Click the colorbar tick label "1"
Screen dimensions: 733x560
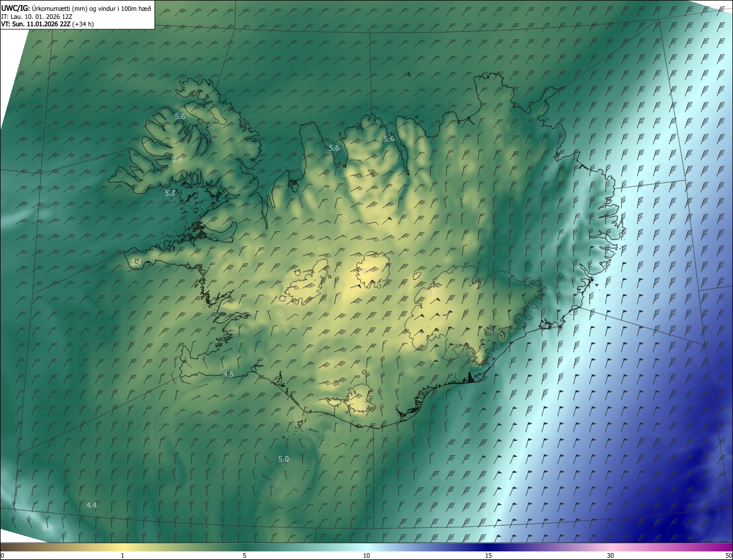pyautogui.click(x=123, y=555)
